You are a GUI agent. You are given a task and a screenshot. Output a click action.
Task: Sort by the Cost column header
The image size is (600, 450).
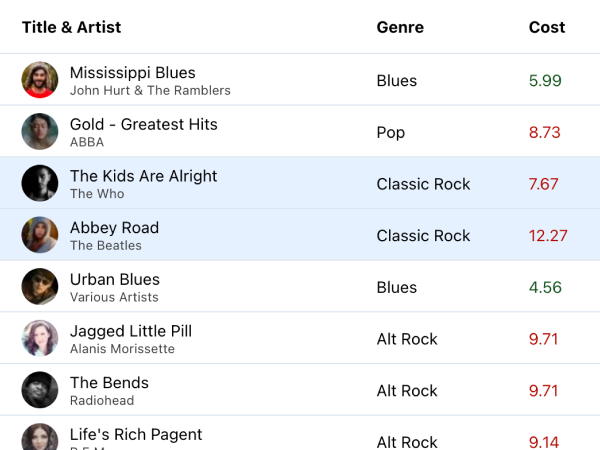[547, 27]
